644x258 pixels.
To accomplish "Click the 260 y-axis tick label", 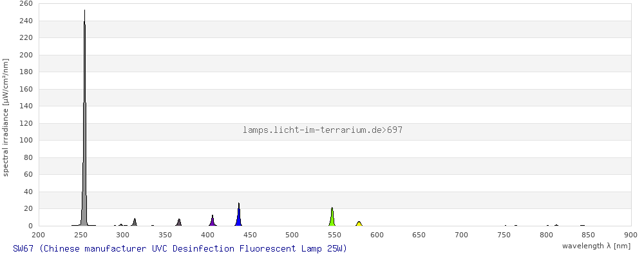I will [26, 4].
